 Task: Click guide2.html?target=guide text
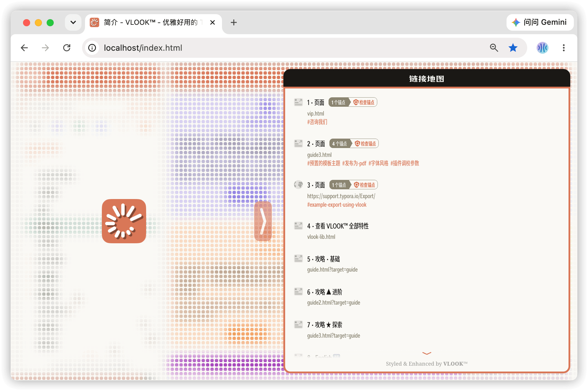coord(334,303)
